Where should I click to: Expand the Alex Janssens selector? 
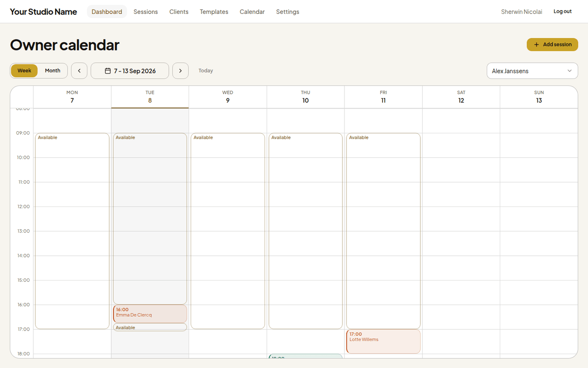click(x=532, y=71)
